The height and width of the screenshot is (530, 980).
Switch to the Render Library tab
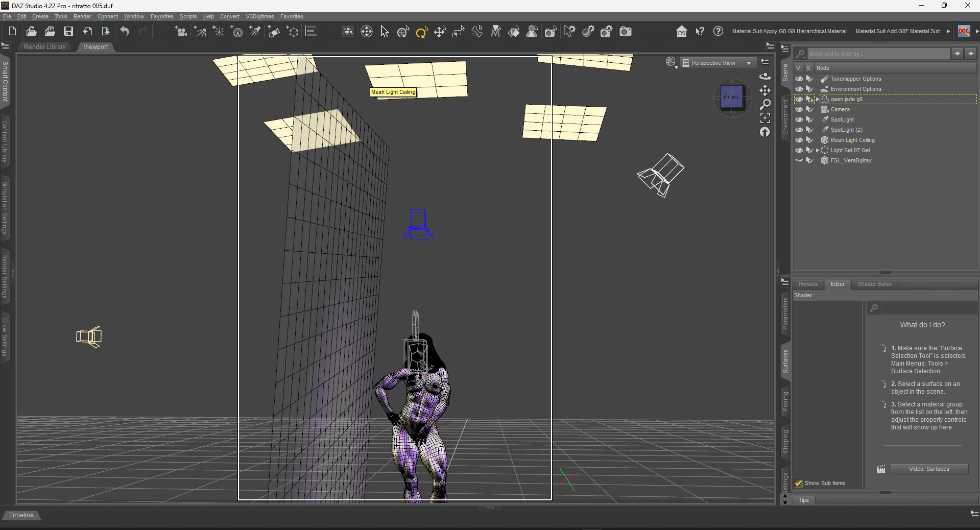coord(45,47)
